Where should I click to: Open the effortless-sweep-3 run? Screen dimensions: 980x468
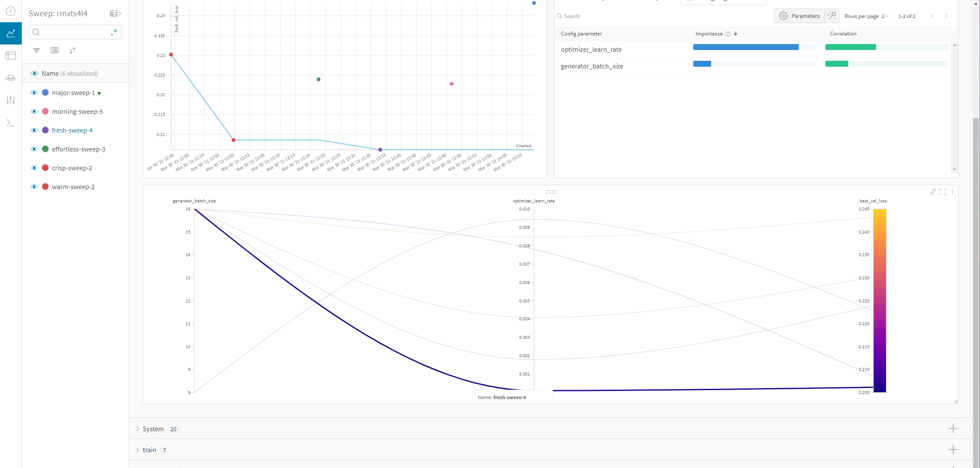coord(79,149)
